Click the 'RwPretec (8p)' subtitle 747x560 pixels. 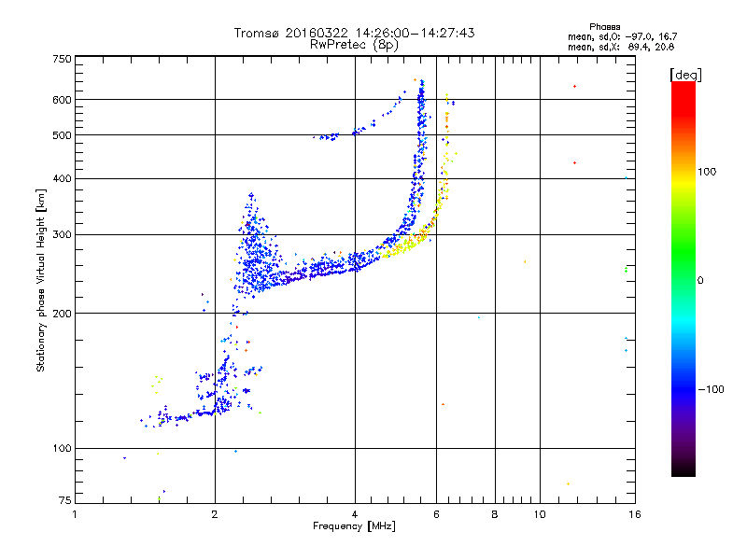pyautogui.click(x=354, y=45)
